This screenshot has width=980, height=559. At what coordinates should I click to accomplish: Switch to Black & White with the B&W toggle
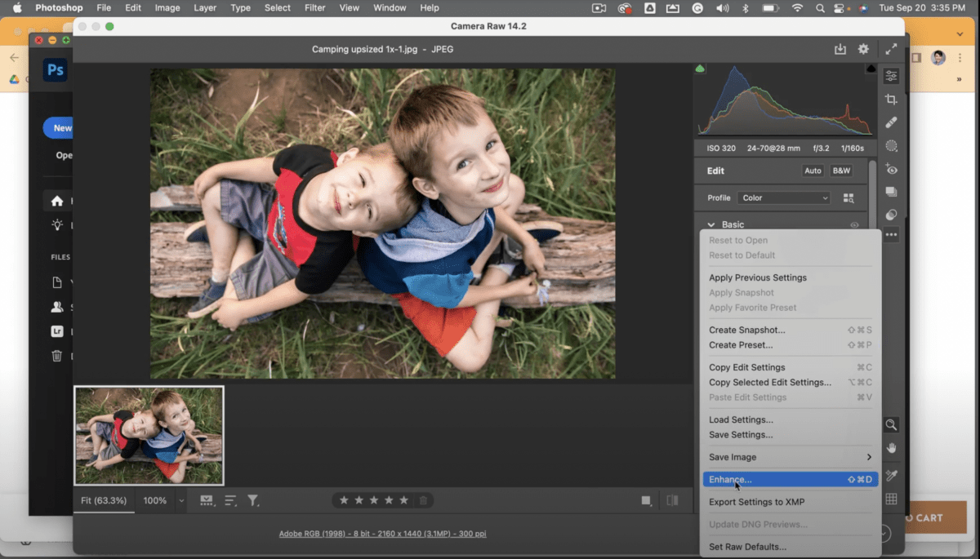click(x=841, y=171)
